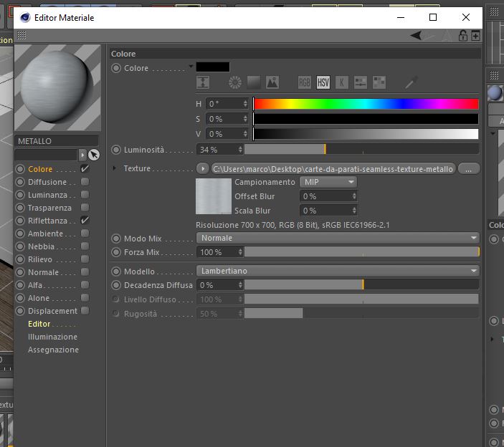The width and height of the screenshot is (504, 447).
Task: Click the ellipsis browse texture button
Action: pyautogui.click(x=469, y=169)
